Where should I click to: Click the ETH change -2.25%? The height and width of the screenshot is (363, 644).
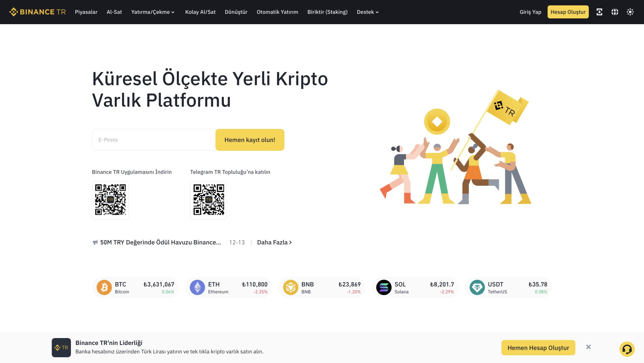(x=260, y=292)
